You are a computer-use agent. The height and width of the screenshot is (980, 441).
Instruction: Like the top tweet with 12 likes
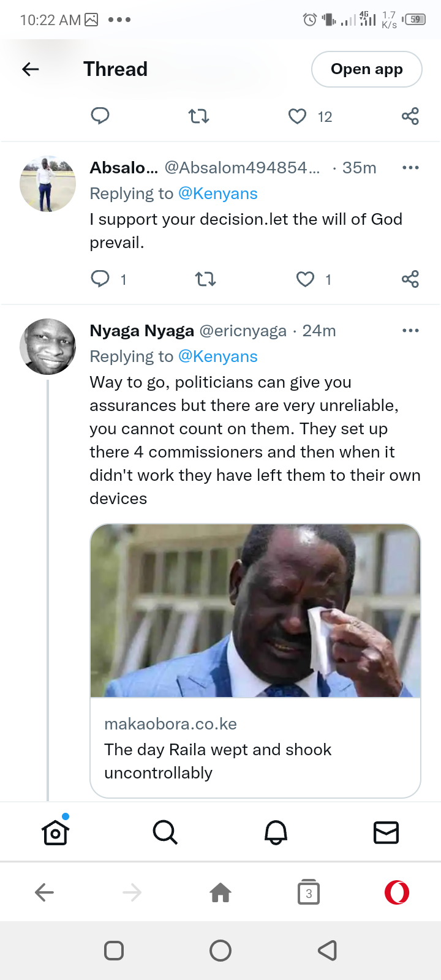[x=297, y=116]
